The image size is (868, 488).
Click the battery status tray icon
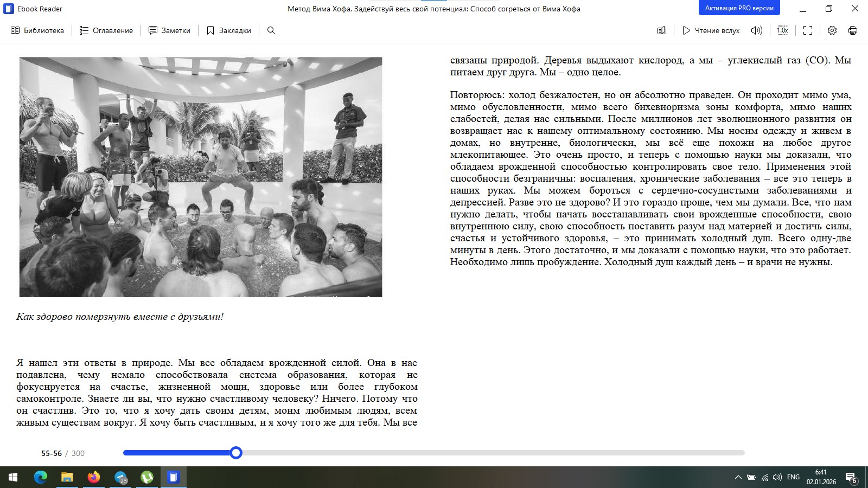point(751,477)
